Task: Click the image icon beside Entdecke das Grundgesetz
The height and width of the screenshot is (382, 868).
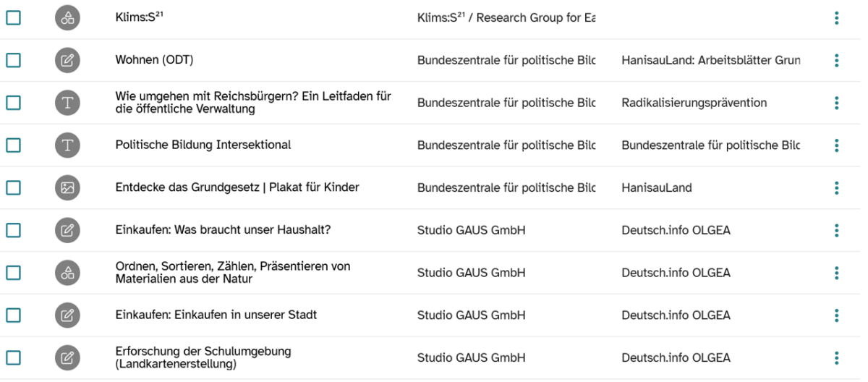Action: tap(67, 188)
